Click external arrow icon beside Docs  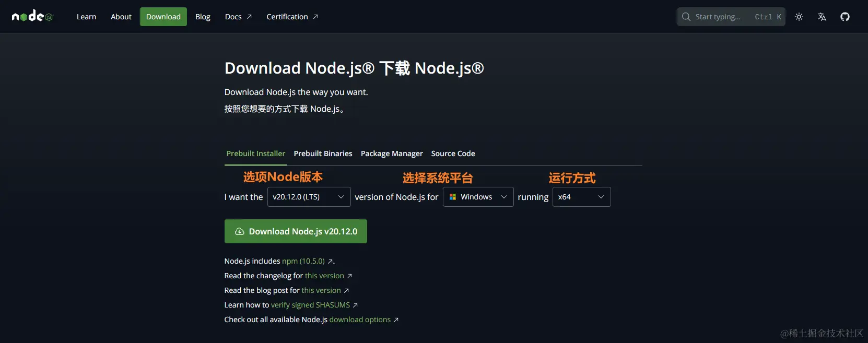pyautogui.click(x=249, y=17)
